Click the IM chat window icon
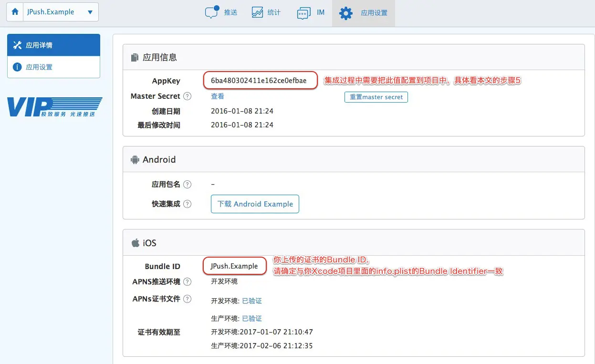The image size is (595, 364). [304, 13]
